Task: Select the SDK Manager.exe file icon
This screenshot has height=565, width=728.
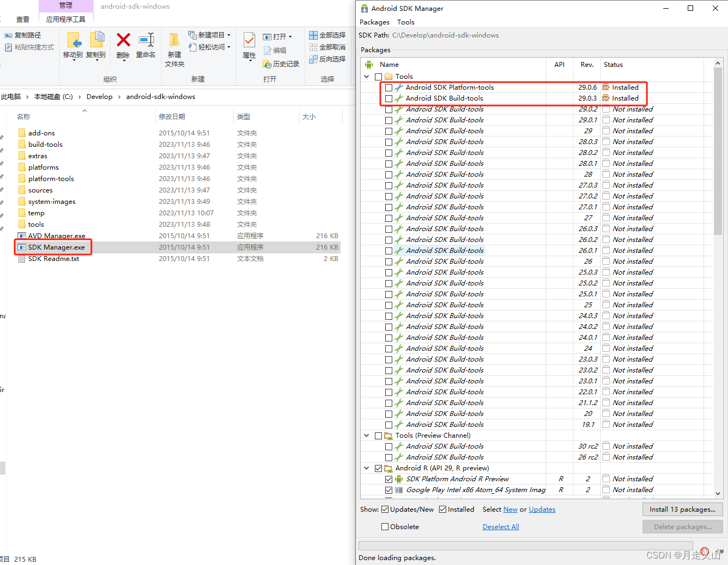Action: (x=22, y=247)
